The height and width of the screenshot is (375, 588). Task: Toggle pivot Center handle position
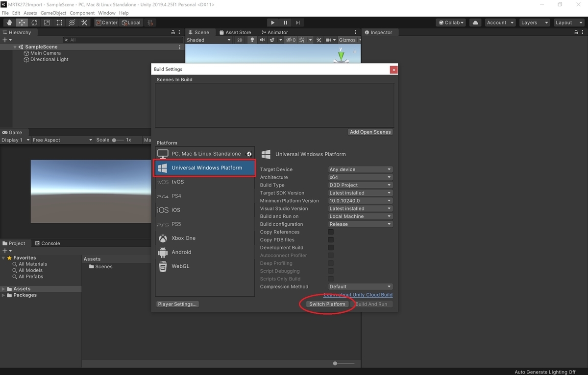coord(106,23)
